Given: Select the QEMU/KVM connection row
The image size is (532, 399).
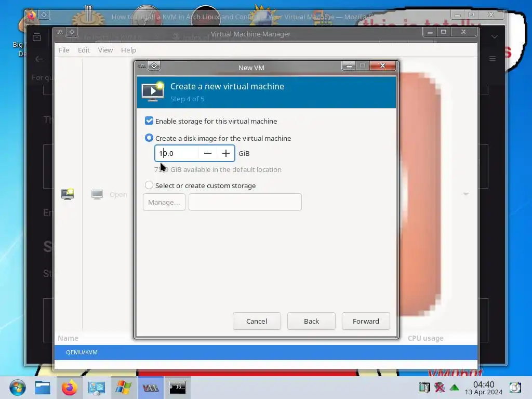Looking at the screenshot, I should 265,352.
